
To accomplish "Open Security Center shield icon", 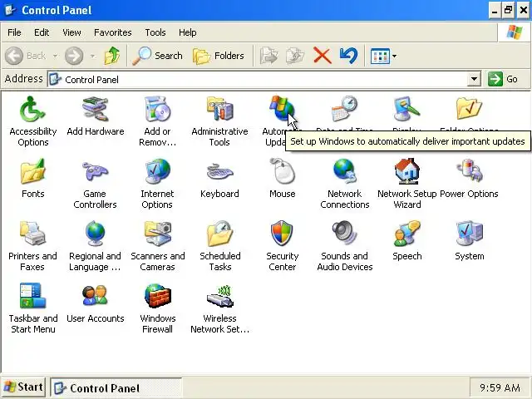I will coord(282,234).
